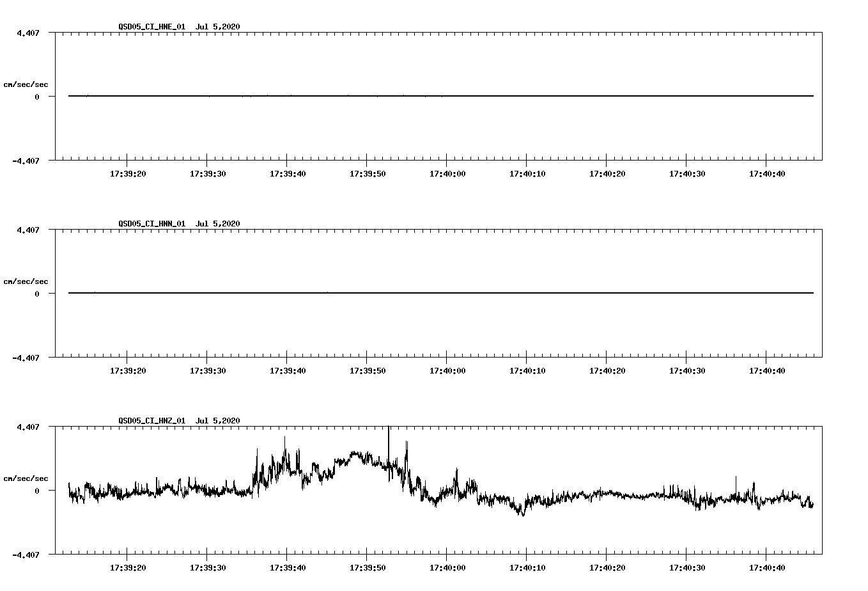
Task: Select the 4.407 upper limit on HNE plot
Action: tap(28, 33)
